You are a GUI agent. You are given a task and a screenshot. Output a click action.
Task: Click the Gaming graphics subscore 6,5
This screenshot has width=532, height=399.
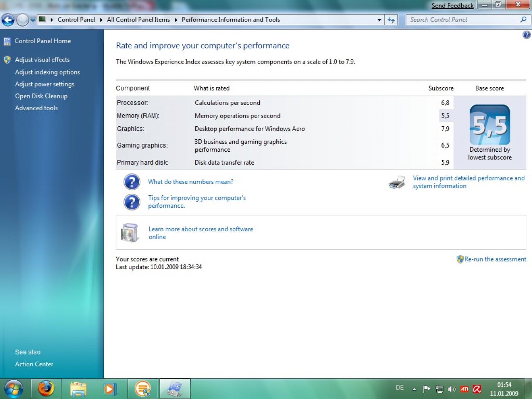445,145
